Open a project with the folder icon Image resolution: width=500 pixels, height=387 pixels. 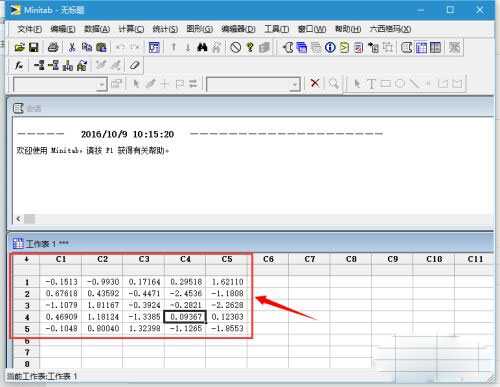pyautogui.click(x=20, y=47)
